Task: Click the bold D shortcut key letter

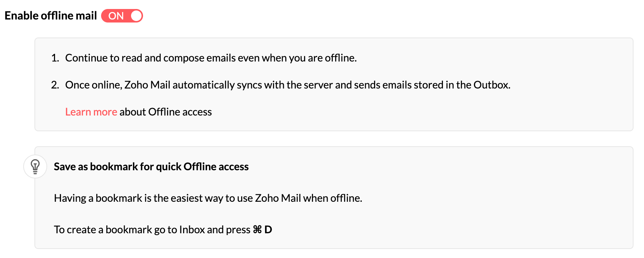Action: tap(268, 229)
